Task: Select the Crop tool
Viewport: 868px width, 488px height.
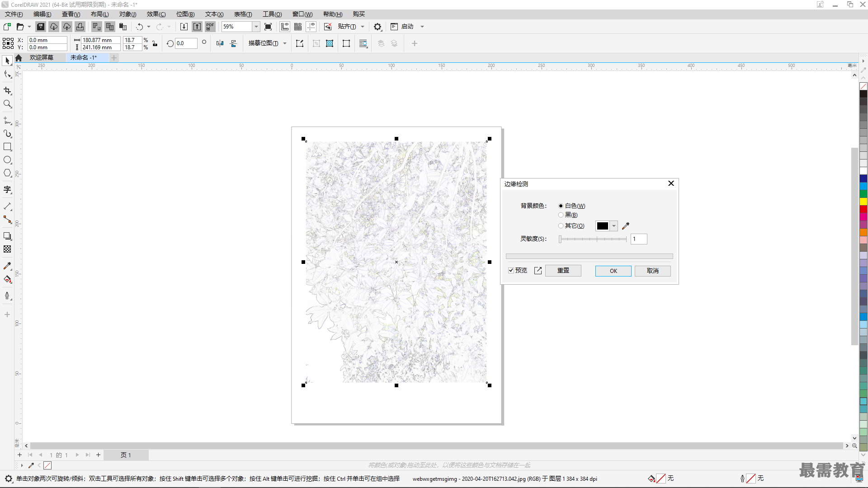Action: coord(7,91)
